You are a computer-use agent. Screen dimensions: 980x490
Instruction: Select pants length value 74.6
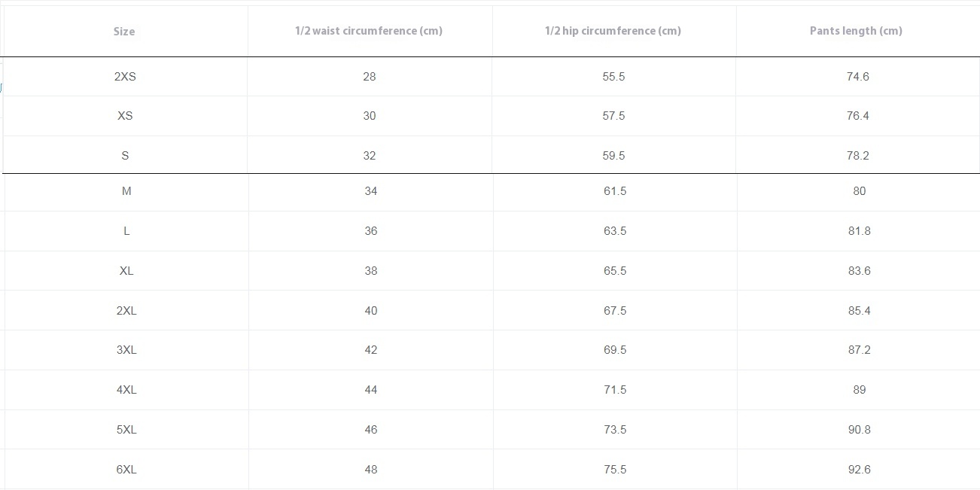click(858, 77)
